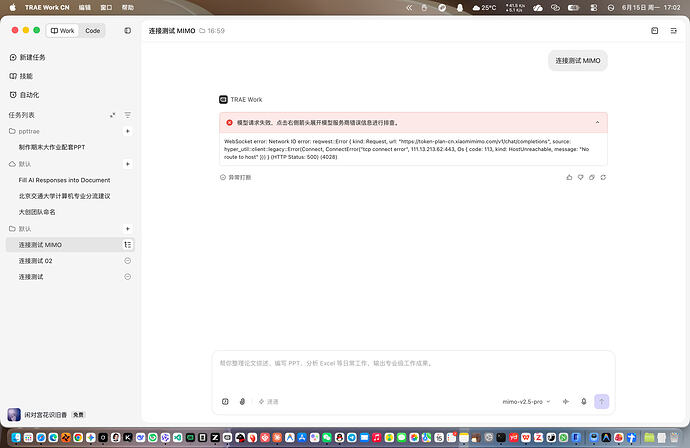
Task: Open the 技能 skills page
Action: 21,76
